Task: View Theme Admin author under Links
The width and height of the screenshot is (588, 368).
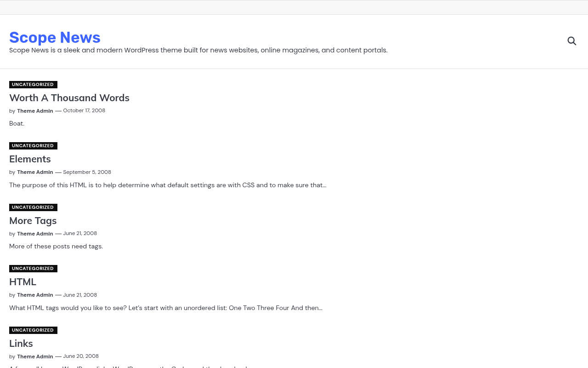Action: point(35,356)
